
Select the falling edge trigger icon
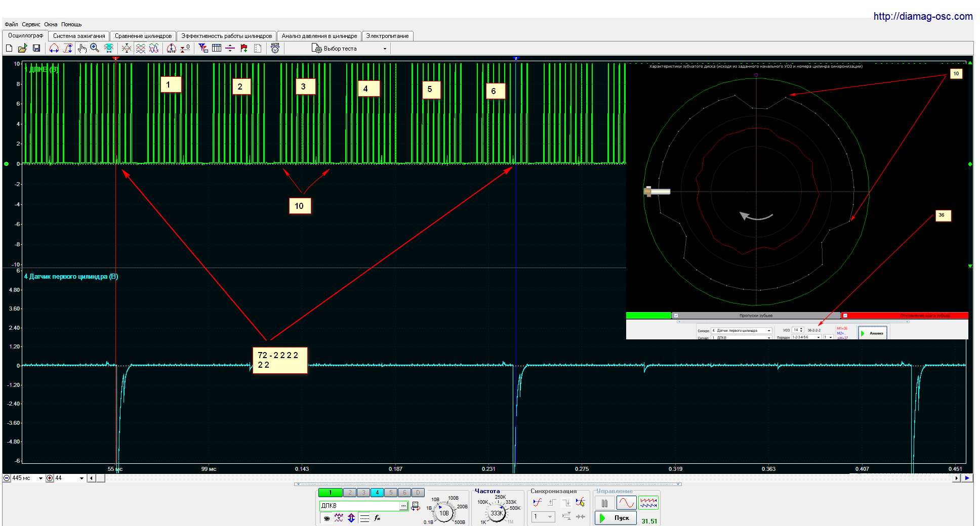566,502
